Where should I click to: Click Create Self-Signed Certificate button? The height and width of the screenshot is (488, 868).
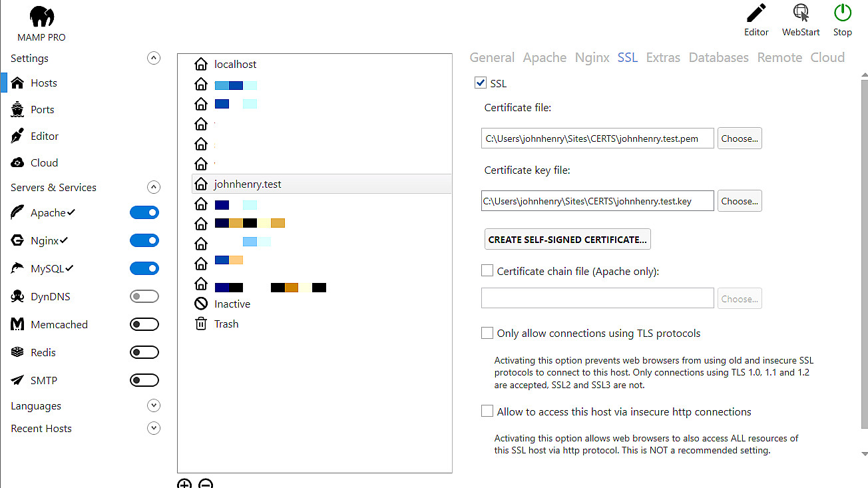point(567,239)
